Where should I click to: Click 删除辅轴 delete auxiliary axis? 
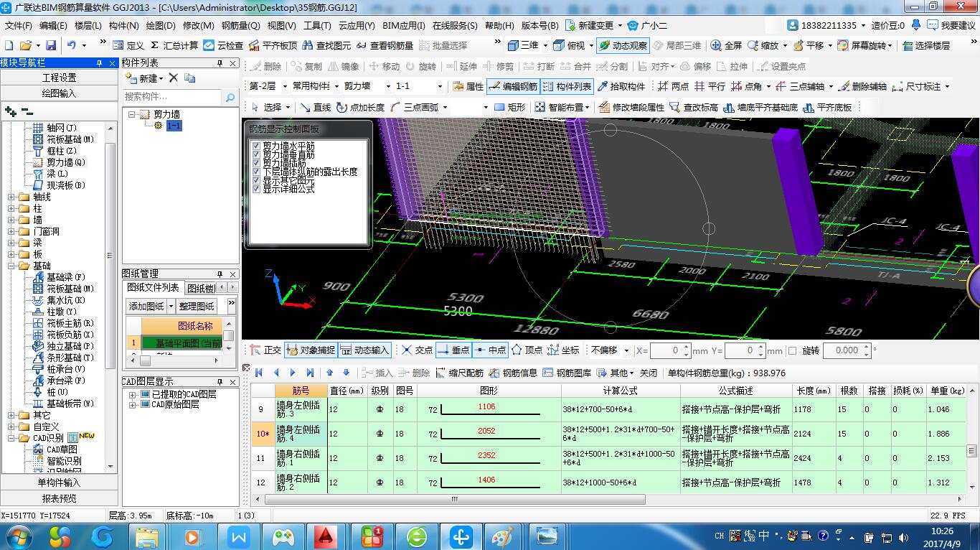[x=862, y=86]
